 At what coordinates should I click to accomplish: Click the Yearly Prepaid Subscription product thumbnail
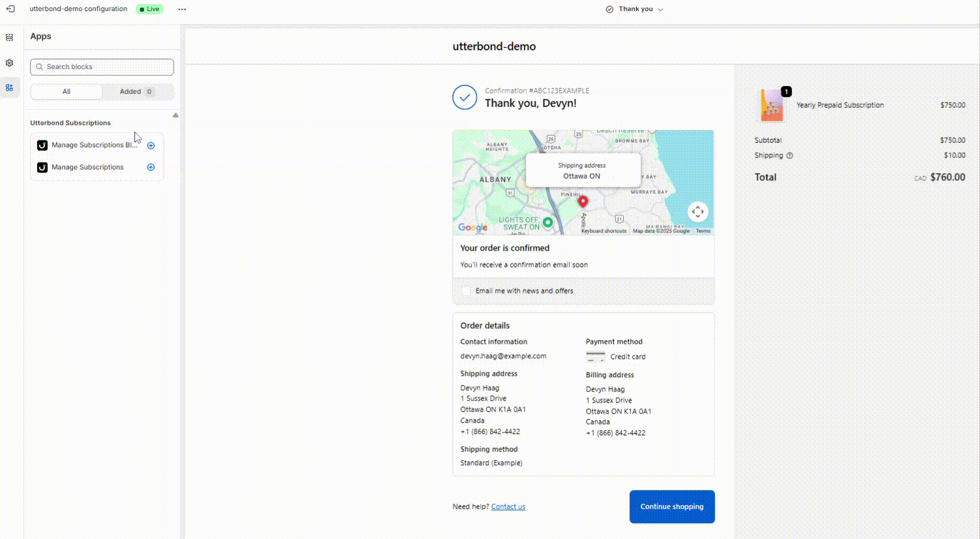(x=773, y=105)
